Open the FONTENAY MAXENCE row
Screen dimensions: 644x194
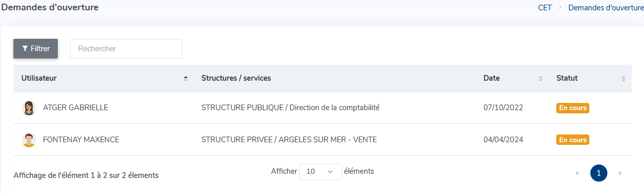tap(323, 140)
